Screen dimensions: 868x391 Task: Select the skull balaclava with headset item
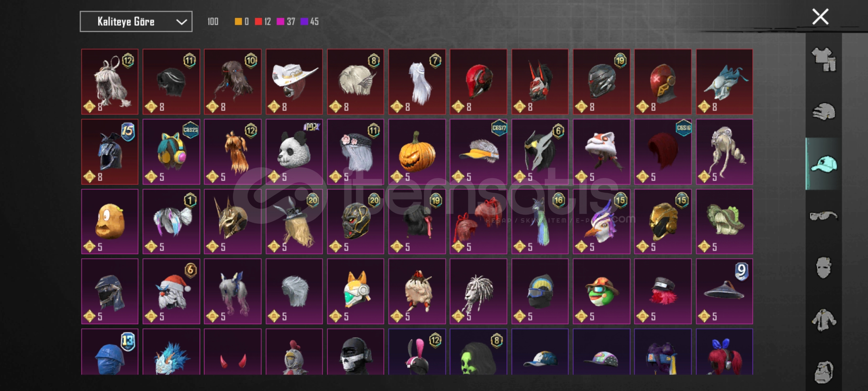(x=356, y=352)
